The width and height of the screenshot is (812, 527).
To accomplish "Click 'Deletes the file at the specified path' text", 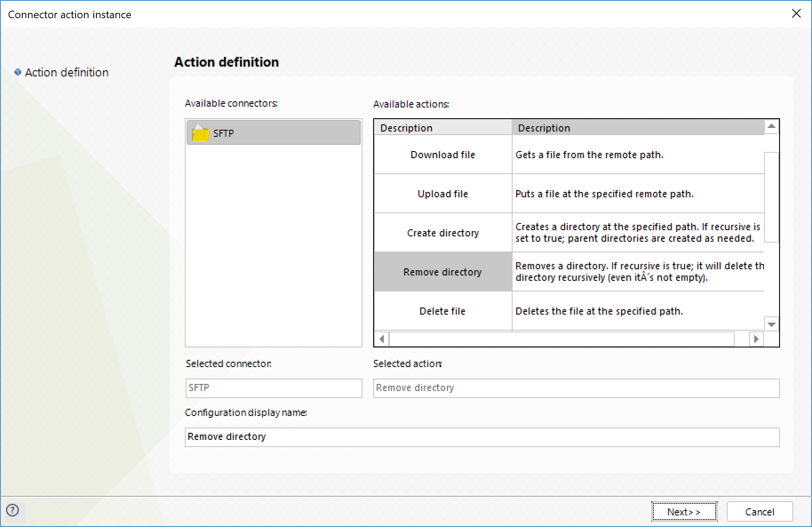I will pyautogui.click(x=599, y=311).
